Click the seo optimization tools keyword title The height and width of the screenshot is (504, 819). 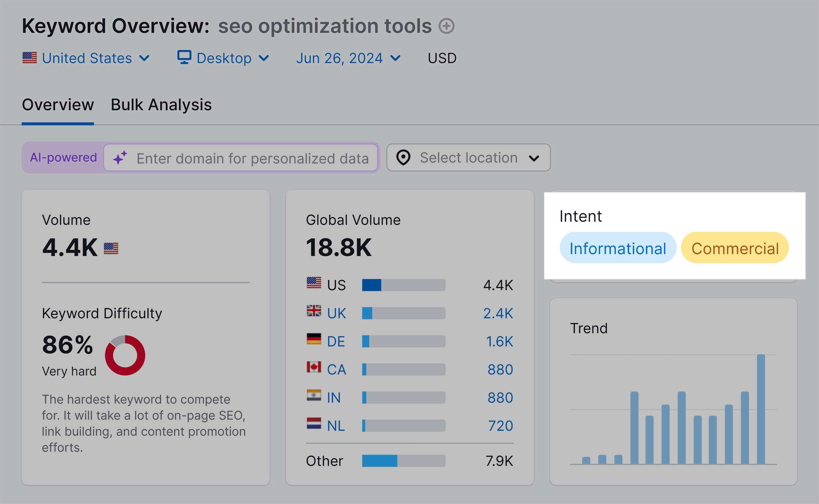(x=325, y=26)
